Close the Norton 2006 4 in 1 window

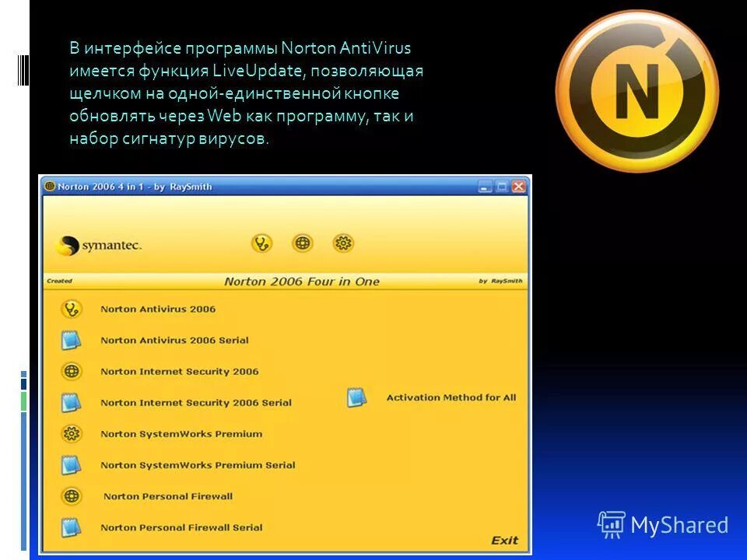[x=518, y=187]
